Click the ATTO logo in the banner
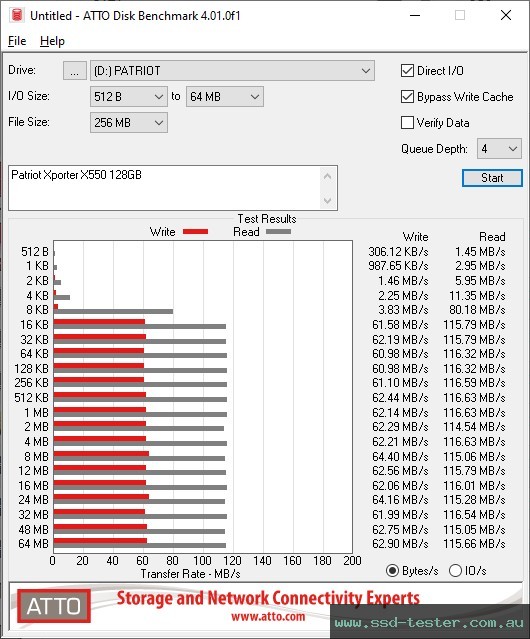This screenshot has height=639, width=530. click(54, 606)
